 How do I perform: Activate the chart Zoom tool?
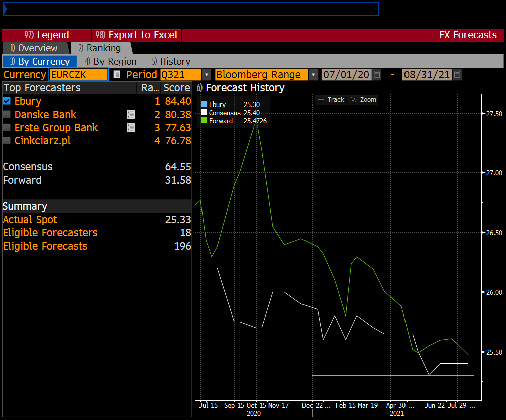coord(363,100)
